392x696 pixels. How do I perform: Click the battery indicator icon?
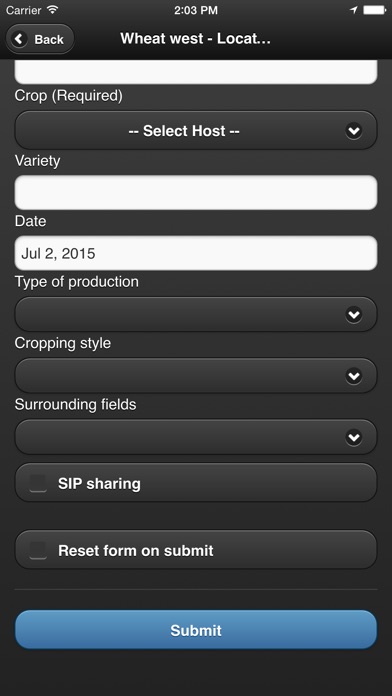pos(374,10)
